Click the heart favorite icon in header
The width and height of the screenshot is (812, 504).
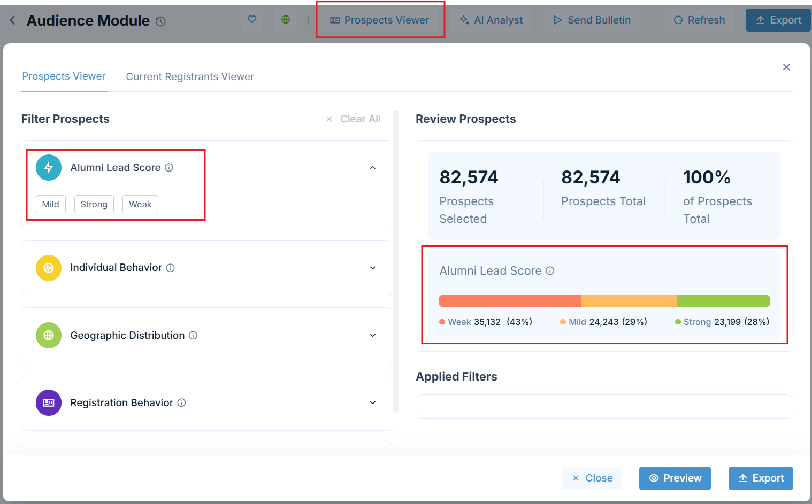[252, 20]
